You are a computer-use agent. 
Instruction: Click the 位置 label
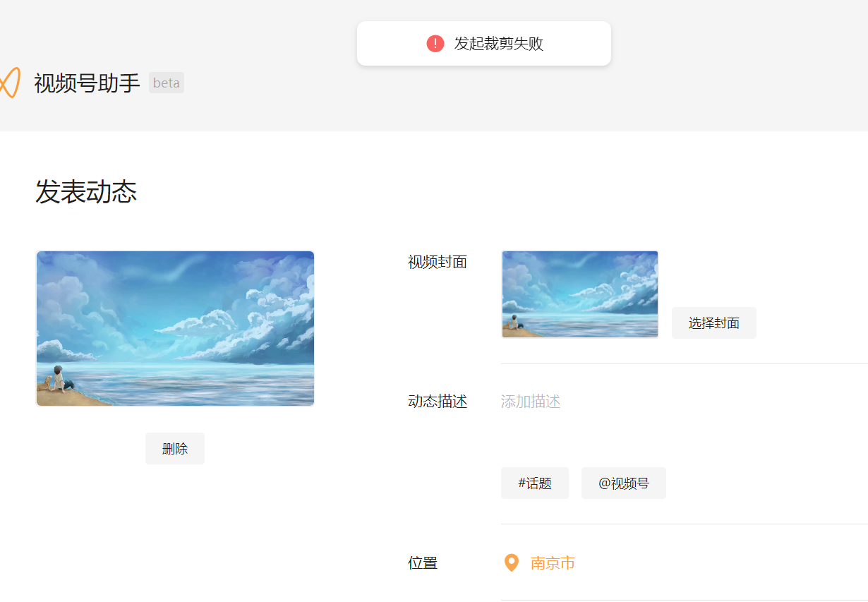[x=423, y=563]
